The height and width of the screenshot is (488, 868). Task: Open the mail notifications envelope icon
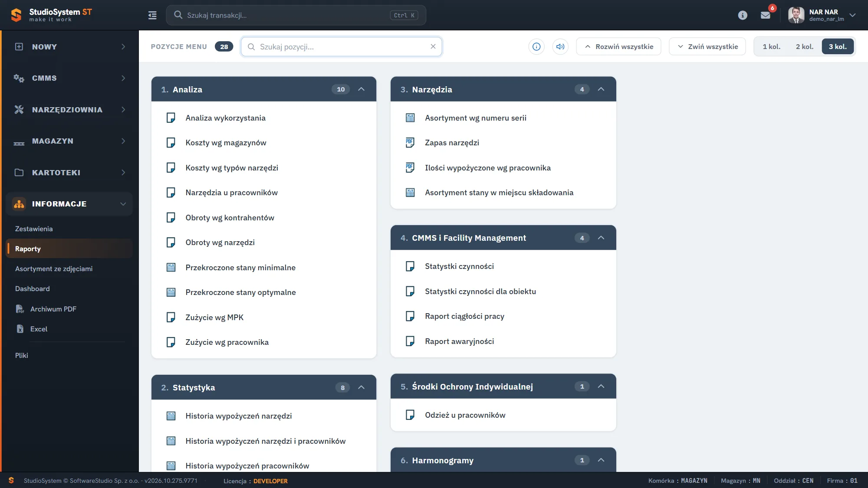click(766, 15)
